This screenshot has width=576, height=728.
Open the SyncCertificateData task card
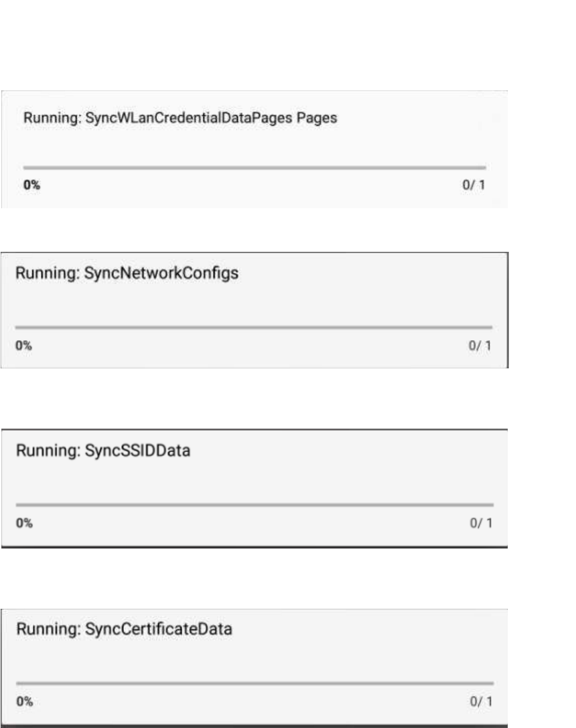click(x=255, y=668)
